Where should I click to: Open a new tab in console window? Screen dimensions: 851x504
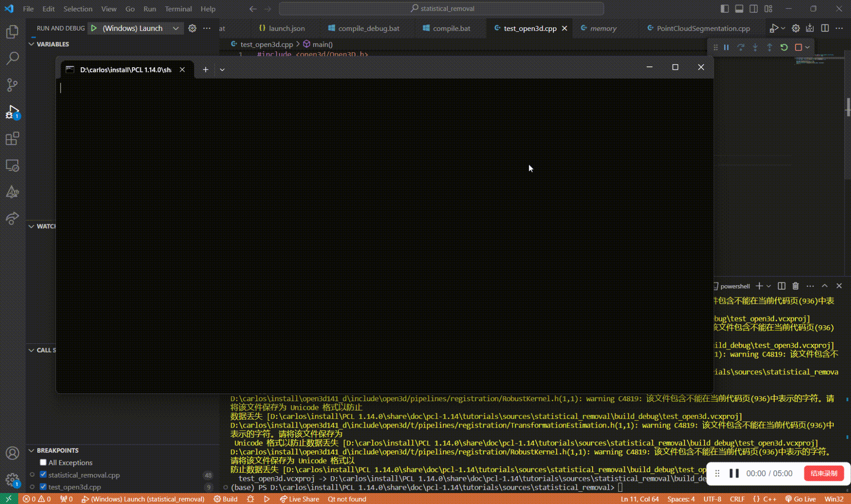(206, 70)
